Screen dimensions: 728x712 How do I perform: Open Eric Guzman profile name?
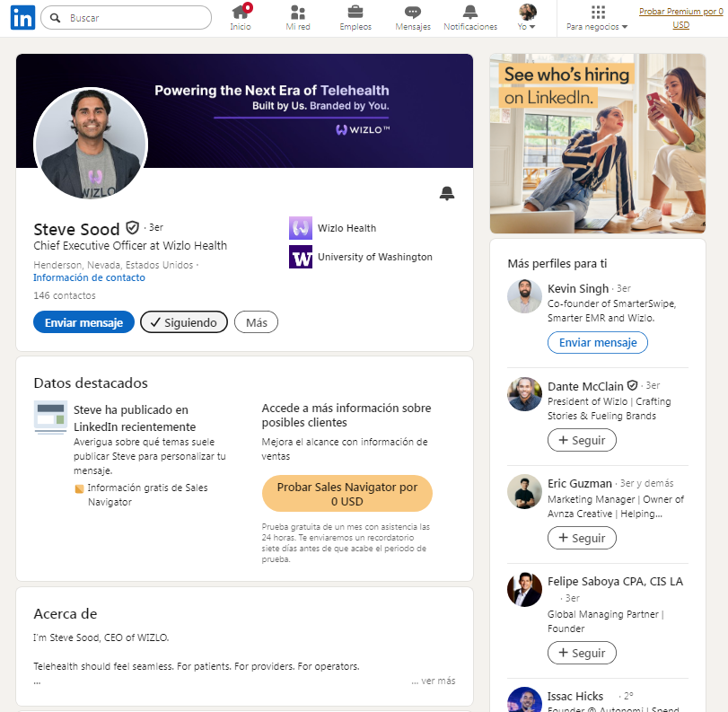[x=579, y=483]
